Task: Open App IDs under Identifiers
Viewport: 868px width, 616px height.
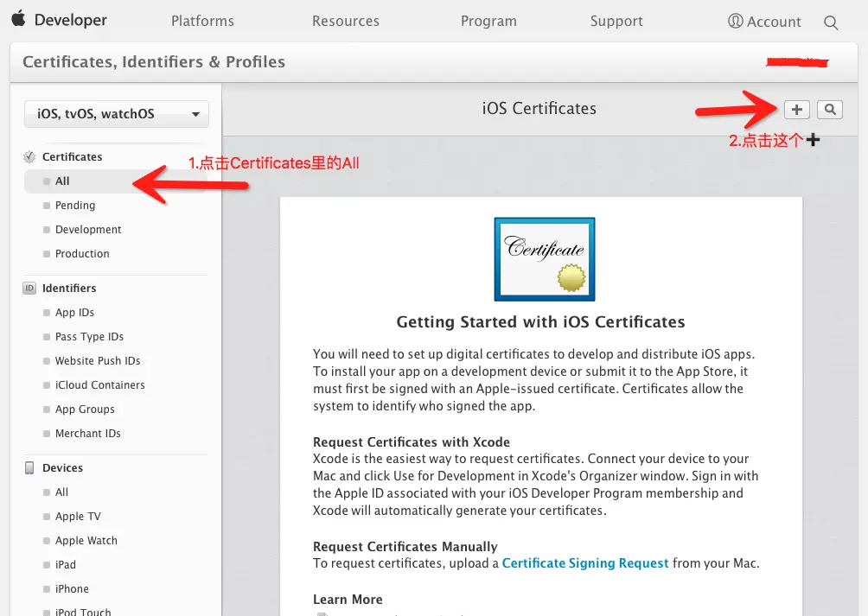Action: (x=74, y=313)
